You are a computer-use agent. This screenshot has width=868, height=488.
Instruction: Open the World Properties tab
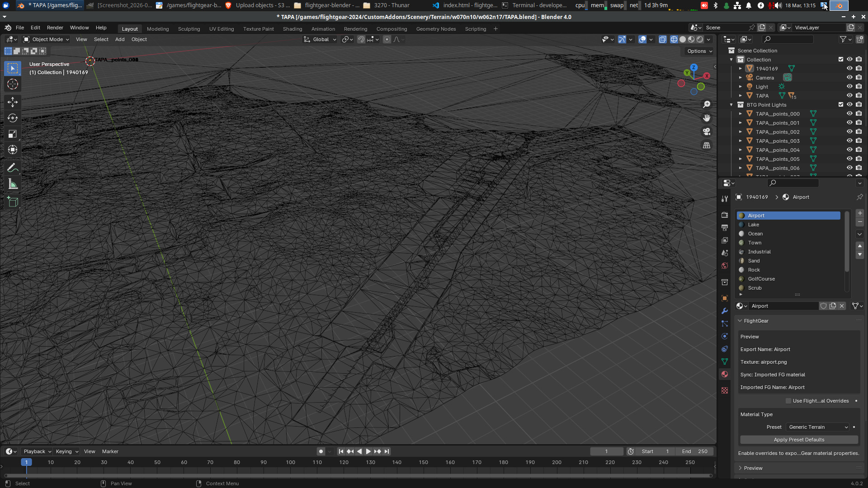[x=725, y=266]
